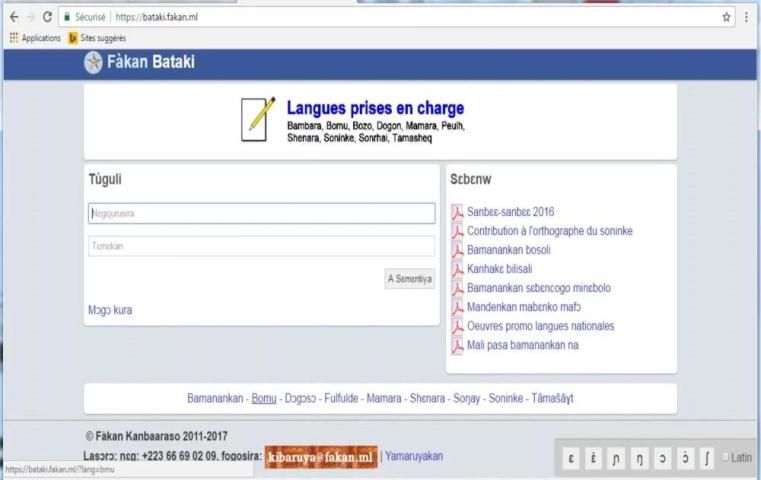The height and width of the screenshot is (480, 761).
Task: Open the Yamaruyakan link in footer
Action: tap(415, 456)
